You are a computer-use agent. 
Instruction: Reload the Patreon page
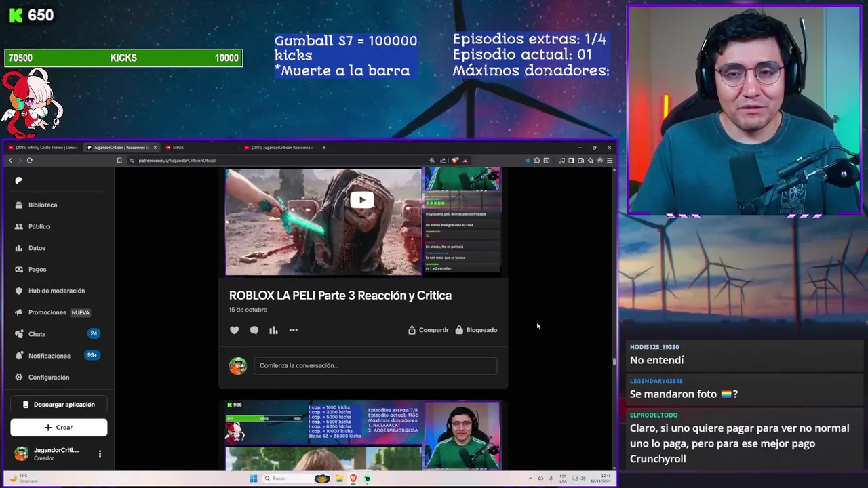point(30,161)
